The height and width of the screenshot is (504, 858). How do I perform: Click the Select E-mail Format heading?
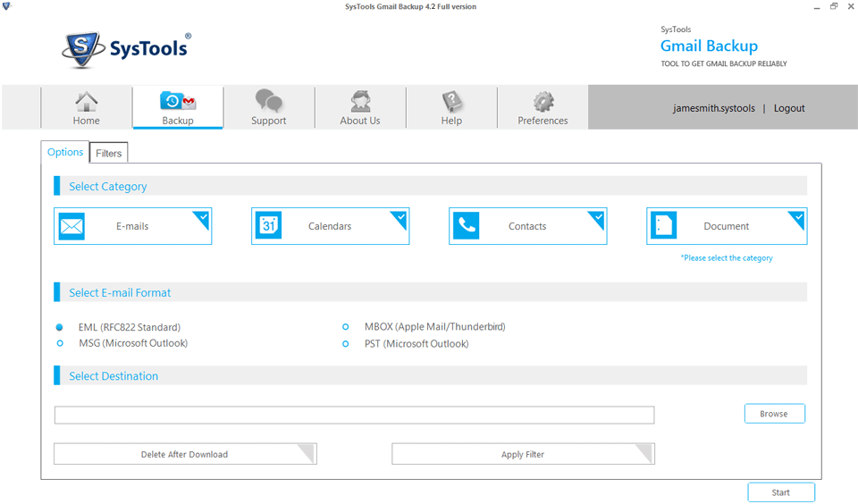click(x=120, y=293)
